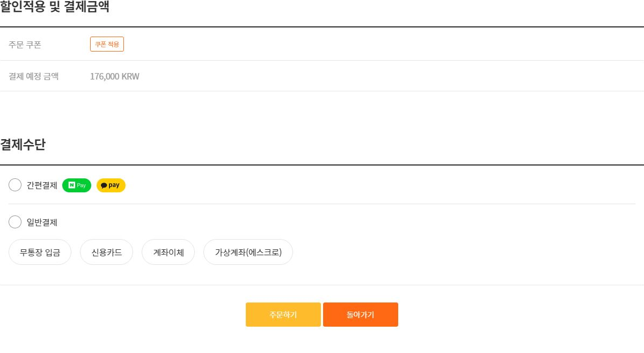
Task: Choose 무통장 입금 payment option
Action: (40, 252)
